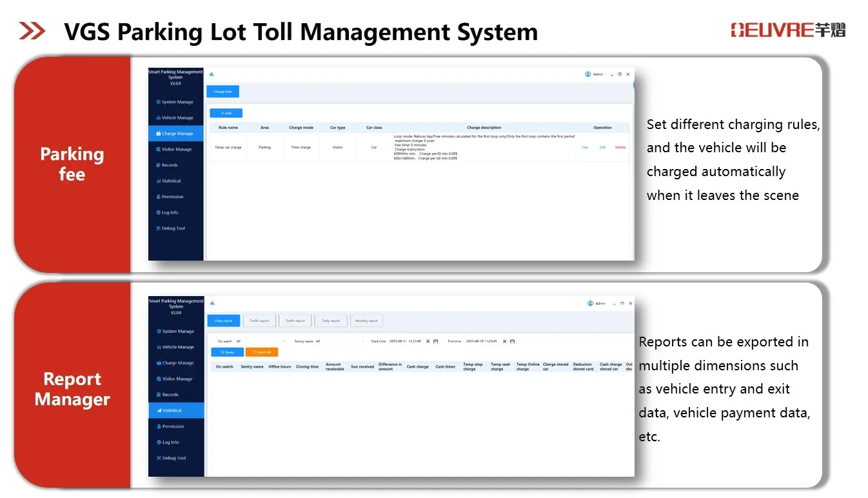This screenshot has width=868, height=498.
Task: Switch to the Daily report tab
Action: [x=331, y=321]
